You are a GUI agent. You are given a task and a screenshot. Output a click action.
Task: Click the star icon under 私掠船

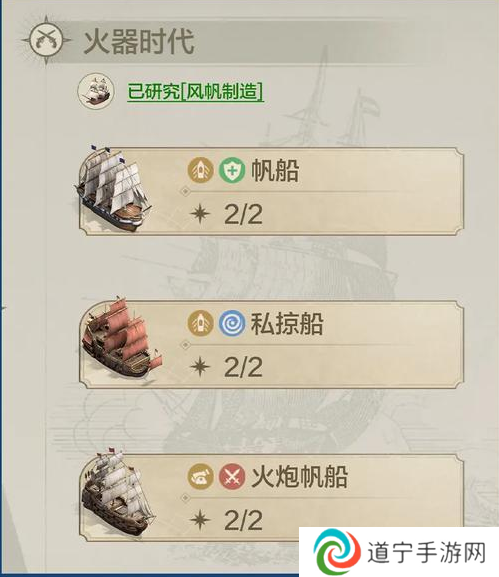pos(201,367)
